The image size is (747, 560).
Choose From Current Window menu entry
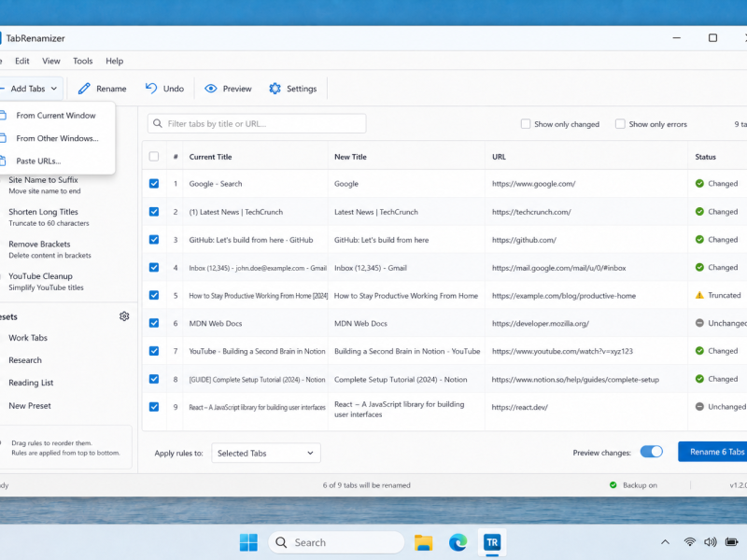pyautogui.click(x=56, y=115)
